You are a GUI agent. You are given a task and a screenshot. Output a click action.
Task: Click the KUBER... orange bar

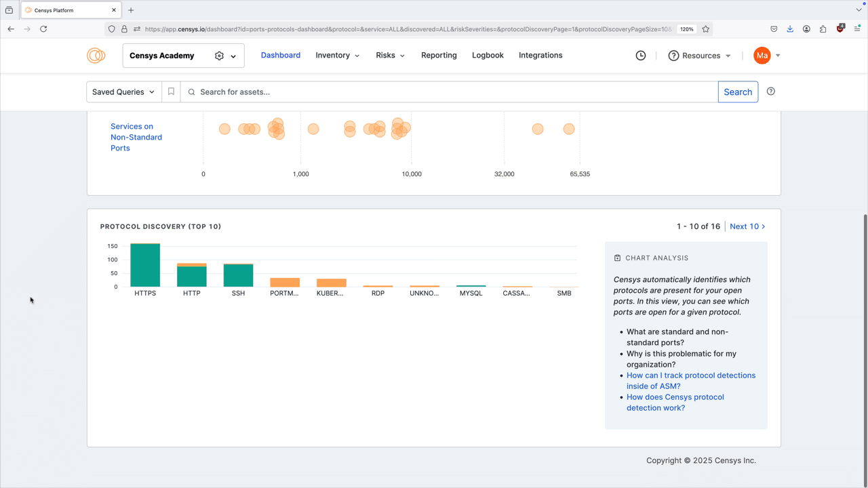(332, 283)
